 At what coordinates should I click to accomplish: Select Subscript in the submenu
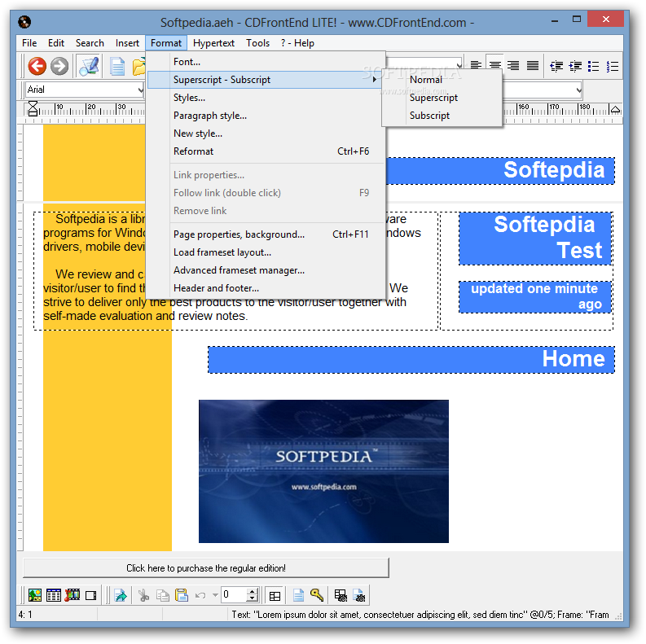(442, 116)
